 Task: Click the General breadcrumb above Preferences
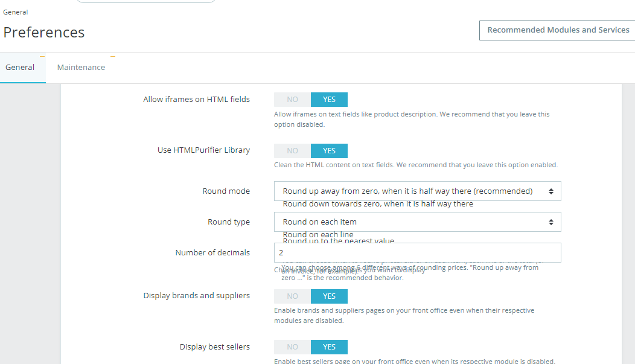coord(16,12)
